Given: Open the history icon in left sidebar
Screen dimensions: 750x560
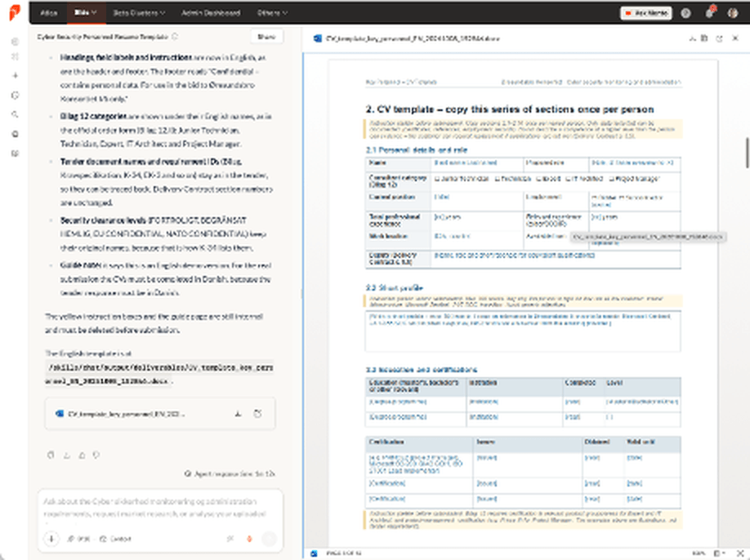Looking at the screenshot, I should [15, 96].
